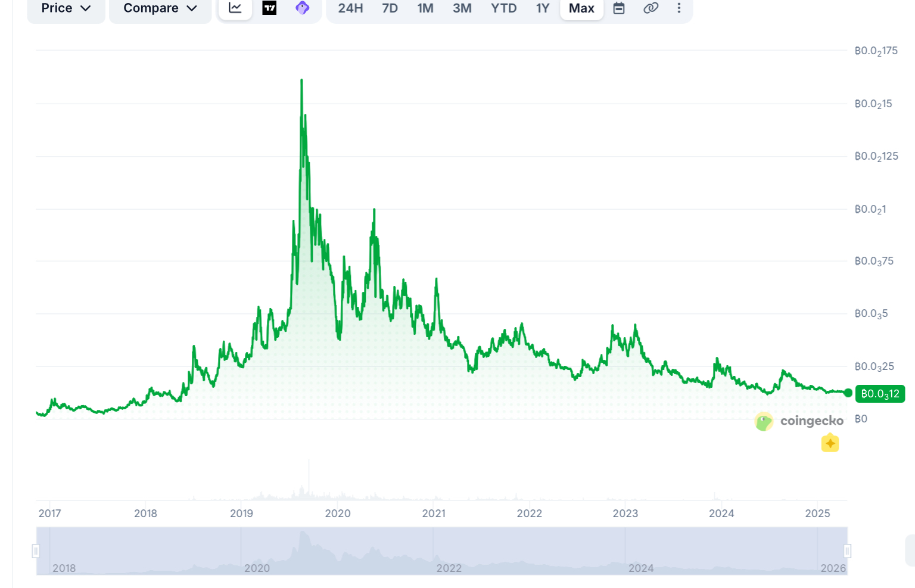This screenshot has width=915, height=588.
Task: Click the 2025 x-axis label
Action: [x=817, y=514]
